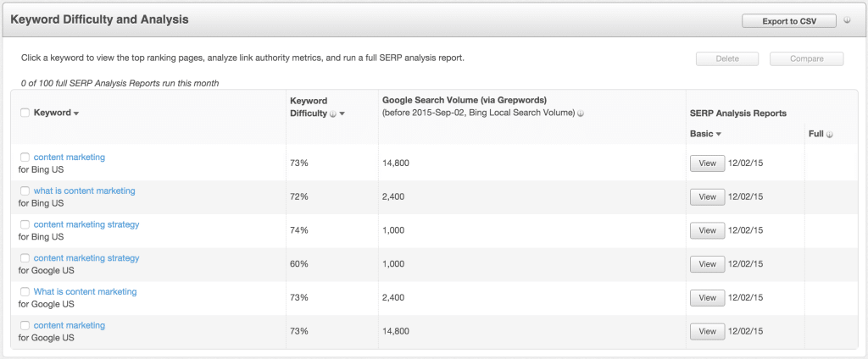Click info icon after Bing Local Search Volume

coord(581,113)
